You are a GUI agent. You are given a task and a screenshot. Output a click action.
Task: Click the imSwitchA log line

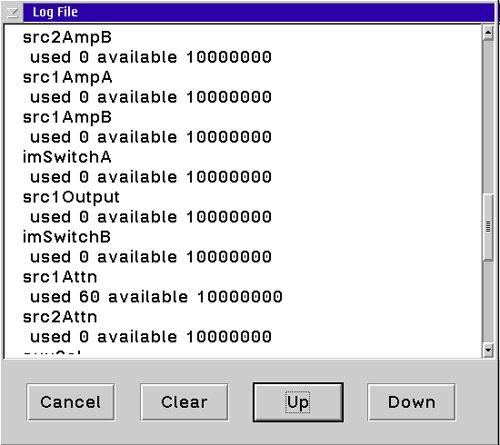[x=67, y=157]
